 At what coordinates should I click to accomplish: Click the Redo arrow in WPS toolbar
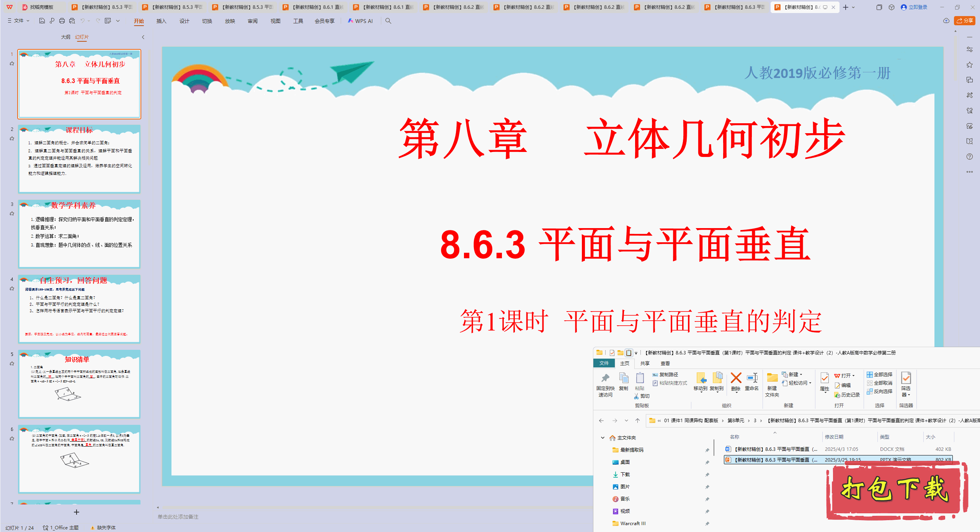98,21
